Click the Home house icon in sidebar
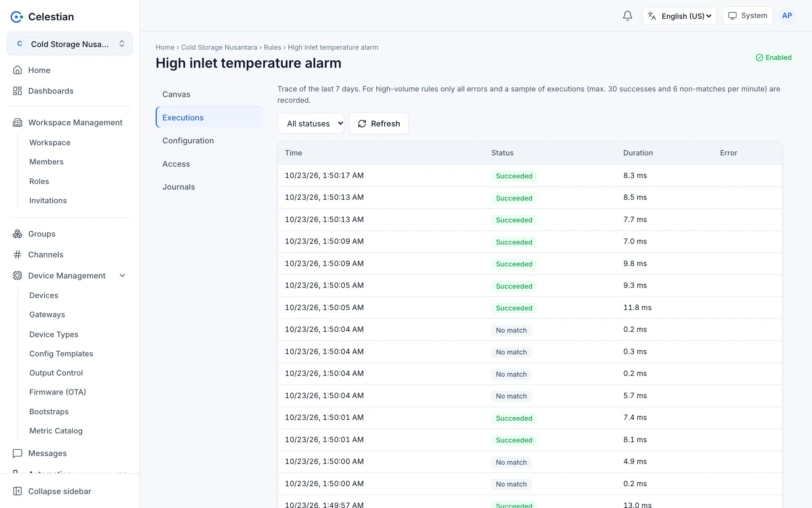The height and width of the screenshot is (508, 812). pos(17,70)
